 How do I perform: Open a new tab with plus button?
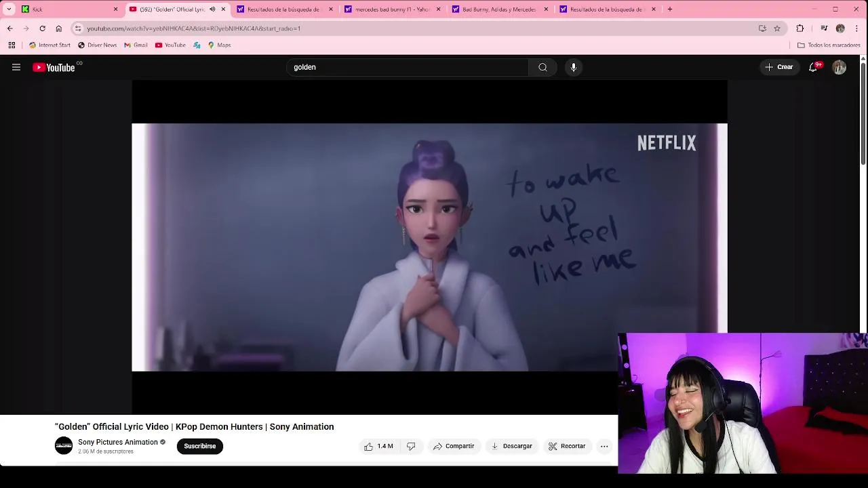pyautogui.click(x=669, y=9)
